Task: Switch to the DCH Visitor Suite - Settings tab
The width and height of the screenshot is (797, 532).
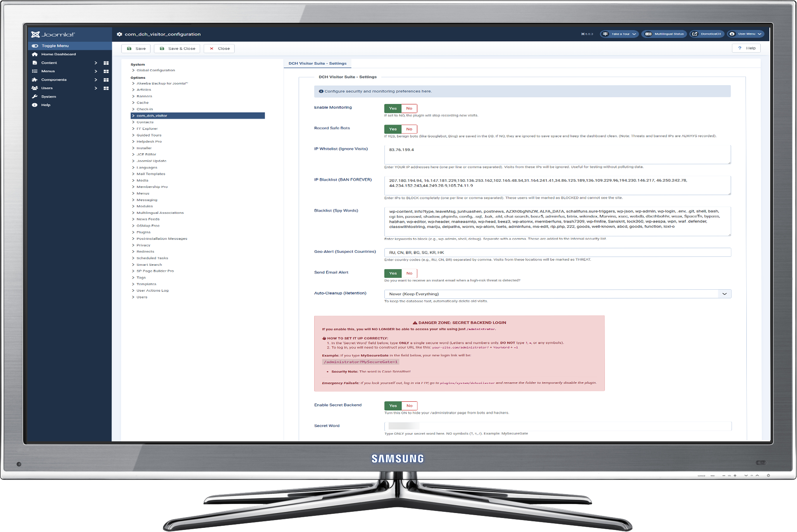Action: click(x=317, y=63)
